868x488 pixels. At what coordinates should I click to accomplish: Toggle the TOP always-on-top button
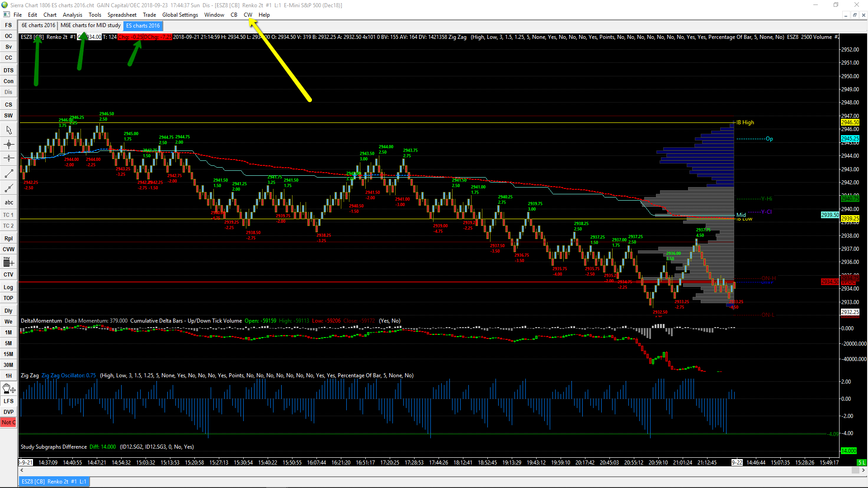[9, 298]
